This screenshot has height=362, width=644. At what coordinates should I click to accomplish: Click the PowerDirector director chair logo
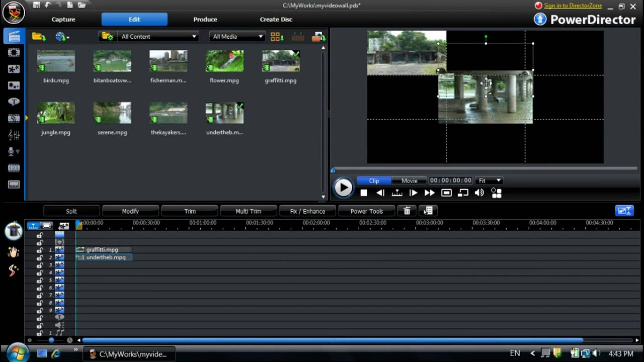coord(14,13)
